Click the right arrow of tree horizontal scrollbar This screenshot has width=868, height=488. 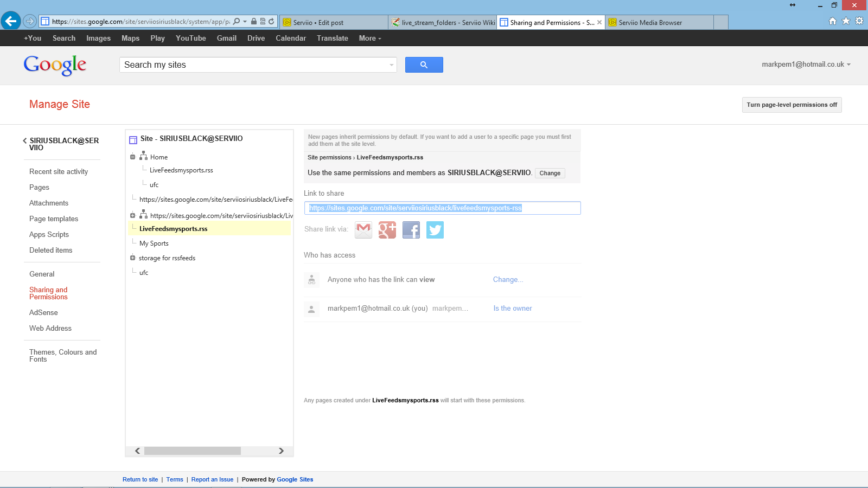coord(281,451)
